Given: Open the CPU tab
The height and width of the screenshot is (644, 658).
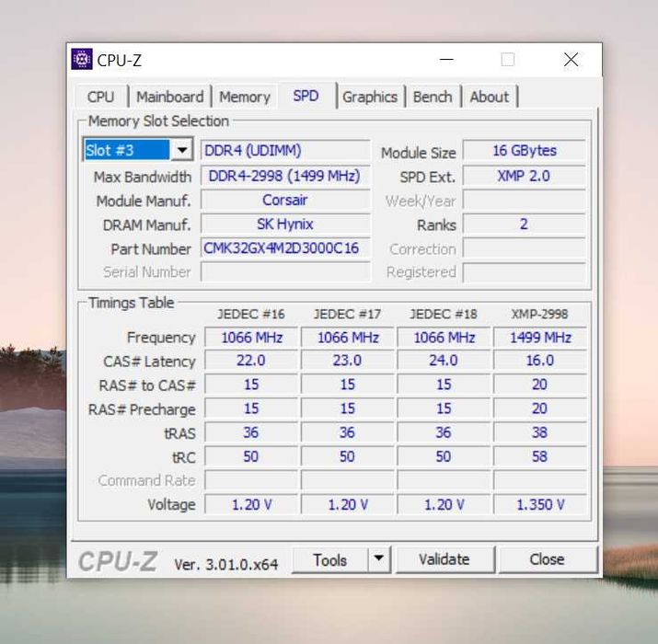Looking at the screenshot, I should coord(100,97).
